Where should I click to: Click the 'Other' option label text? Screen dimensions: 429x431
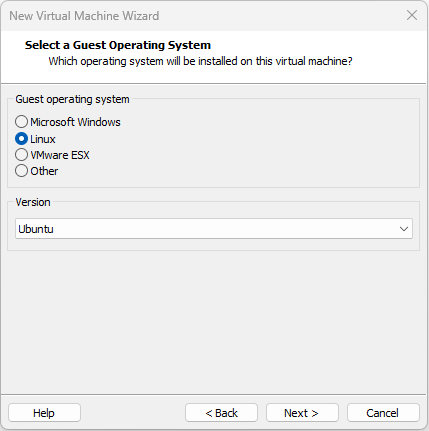[44, 171]
